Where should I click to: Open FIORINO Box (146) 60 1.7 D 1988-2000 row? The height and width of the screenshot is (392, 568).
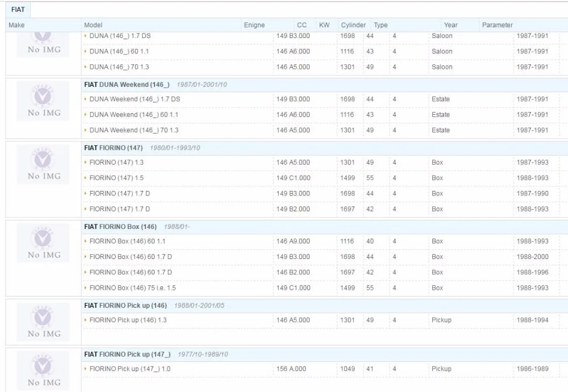click(x=131, y=257)
